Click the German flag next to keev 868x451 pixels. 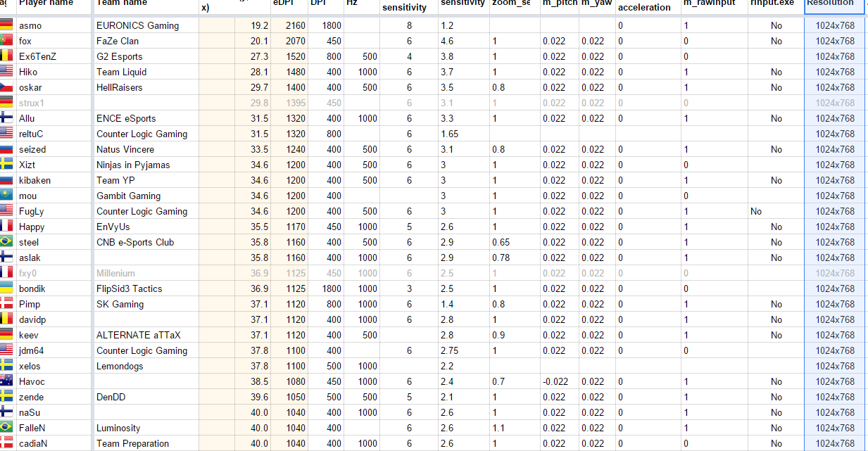(6, 335)
